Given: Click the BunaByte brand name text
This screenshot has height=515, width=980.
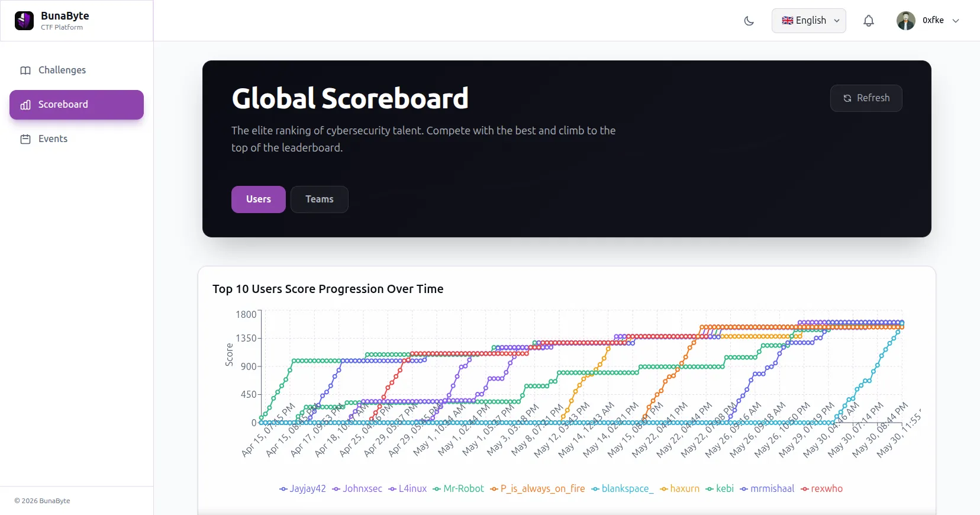Looking at the screenshot, I should point(65,16).
